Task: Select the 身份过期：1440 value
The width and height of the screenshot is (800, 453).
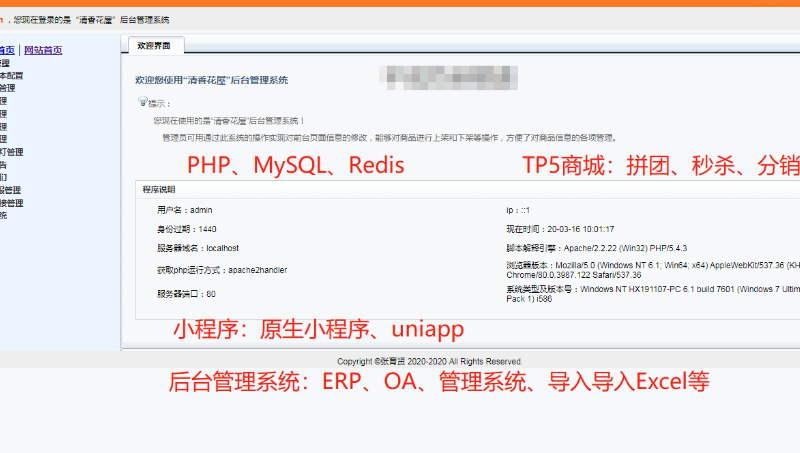Action: click(x=187, y=229)
